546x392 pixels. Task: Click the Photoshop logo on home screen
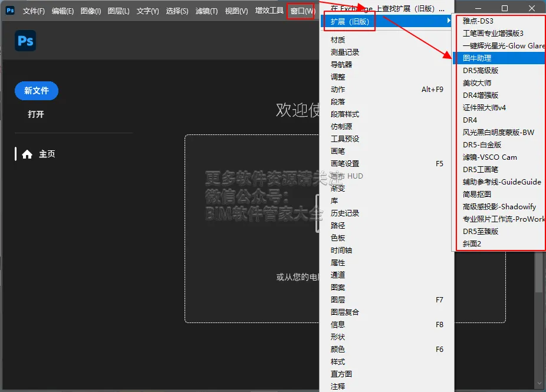pyautogui.click(x=25, y=41)
